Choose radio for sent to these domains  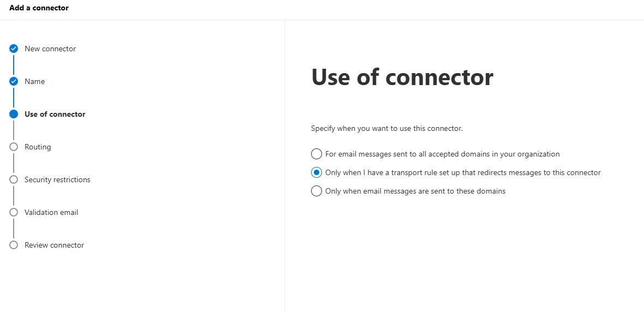point(316,191)
